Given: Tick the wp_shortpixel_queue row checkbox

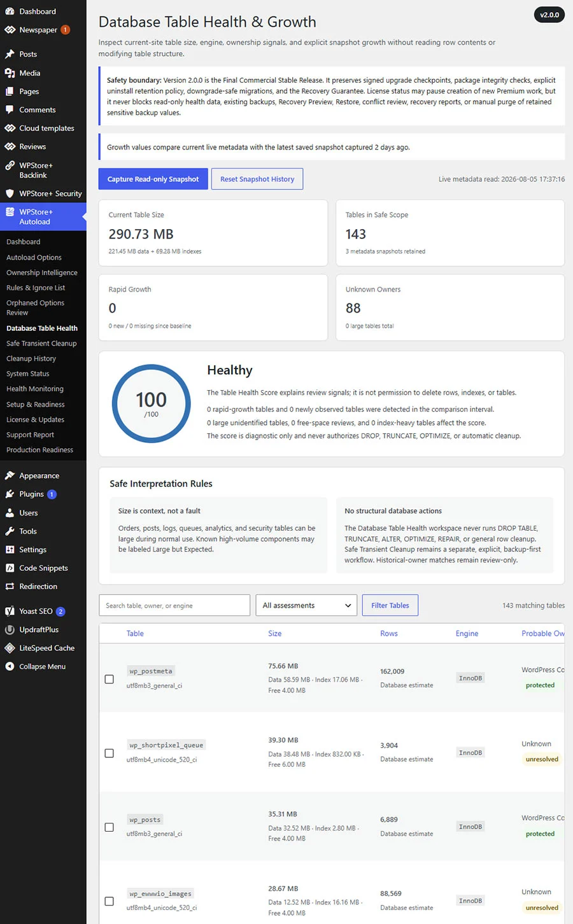Looking at the screenshot, I should [110, 753].
